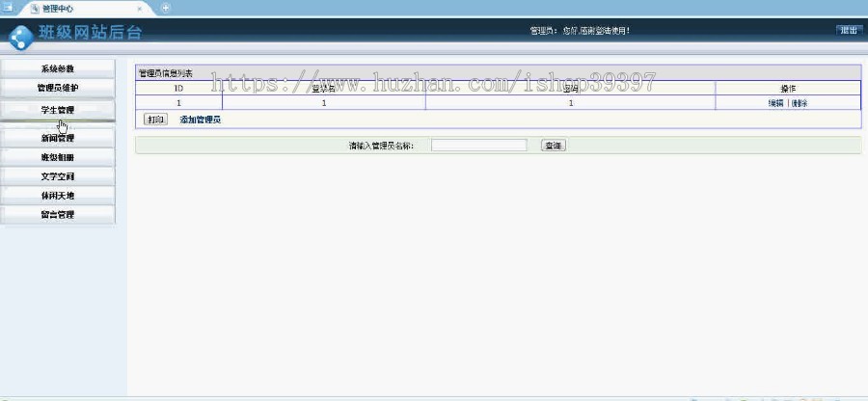Click the 请输入管理员名称 label
This screenshot has width=868, height=401.
point(381,146)
